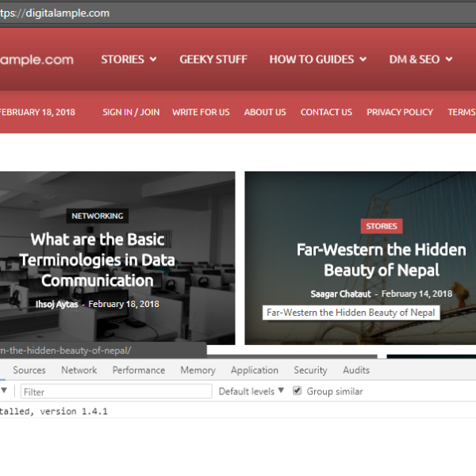The width and height of the screenshot is (476, 476).
Task: Click the digitalample.com site logo
Action: pyautogui.click(x=36, y=60)
